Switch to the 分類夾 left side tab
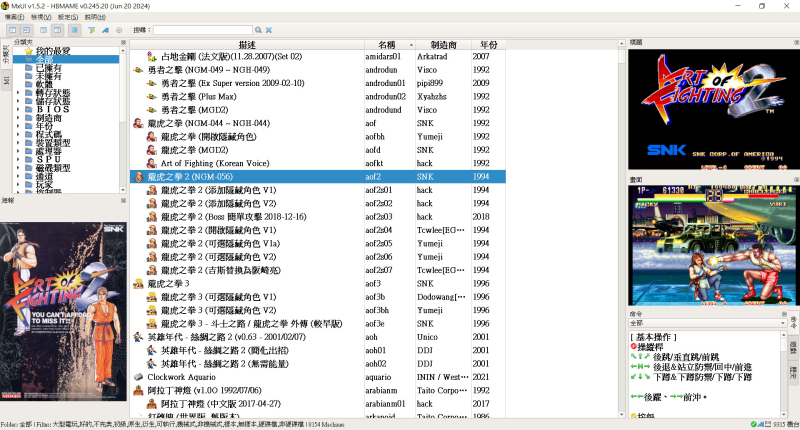The height and width of the screenshot is (430, 800). tap(6, 54)
